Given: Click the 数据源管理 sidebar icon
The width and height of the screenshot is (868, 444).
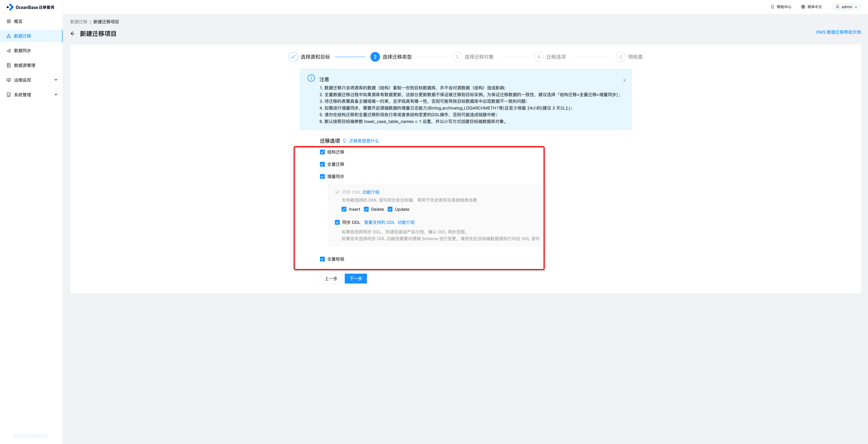Looking at the screenshot, I should 9,65.
